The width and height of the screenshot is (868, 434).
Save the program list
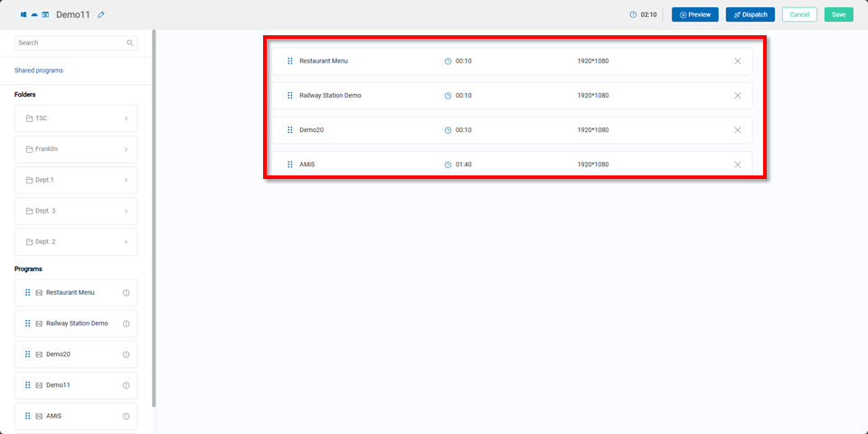point(838,14)
